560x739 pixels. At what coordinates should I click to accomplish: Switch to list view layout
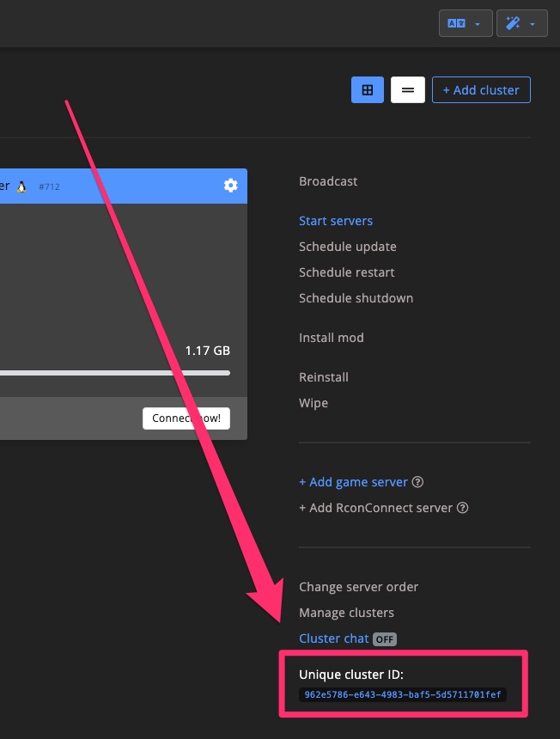(408, 90)
